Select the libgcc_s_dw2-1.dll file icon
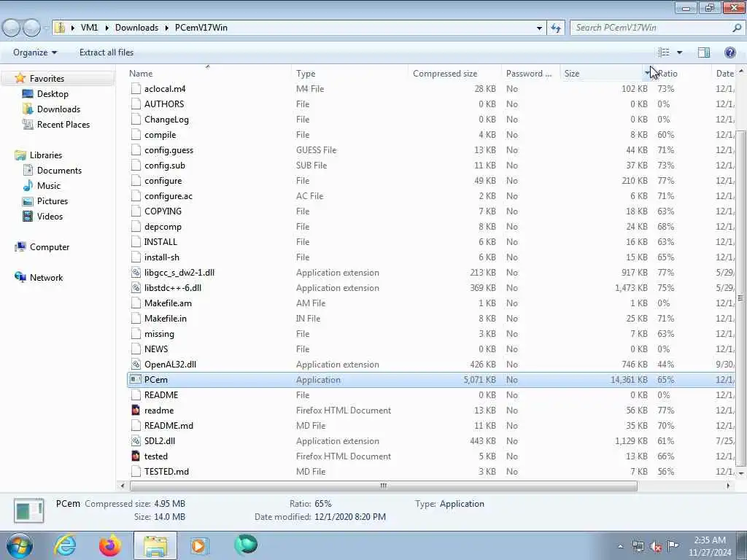The height and width of the screenshot is (560, 747). click(136, 273)
